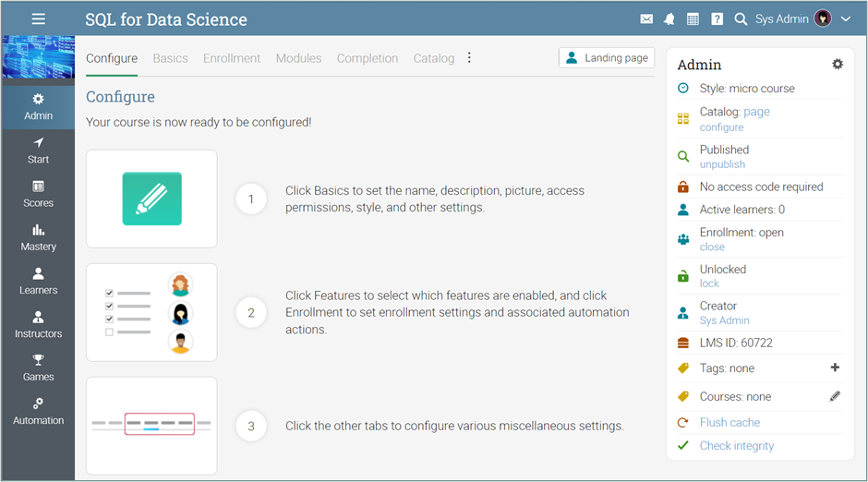Viewport: 868px width, 482px height.
Task: Click the course picture thumbnail
Action: pos(38,57)
